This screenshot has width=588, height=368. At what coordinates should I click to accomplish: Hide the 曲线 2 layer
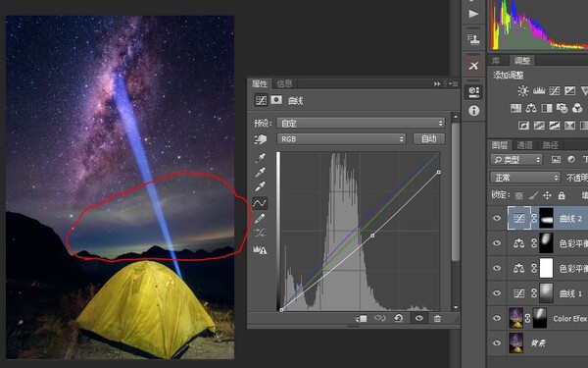[x=497, y=218]
